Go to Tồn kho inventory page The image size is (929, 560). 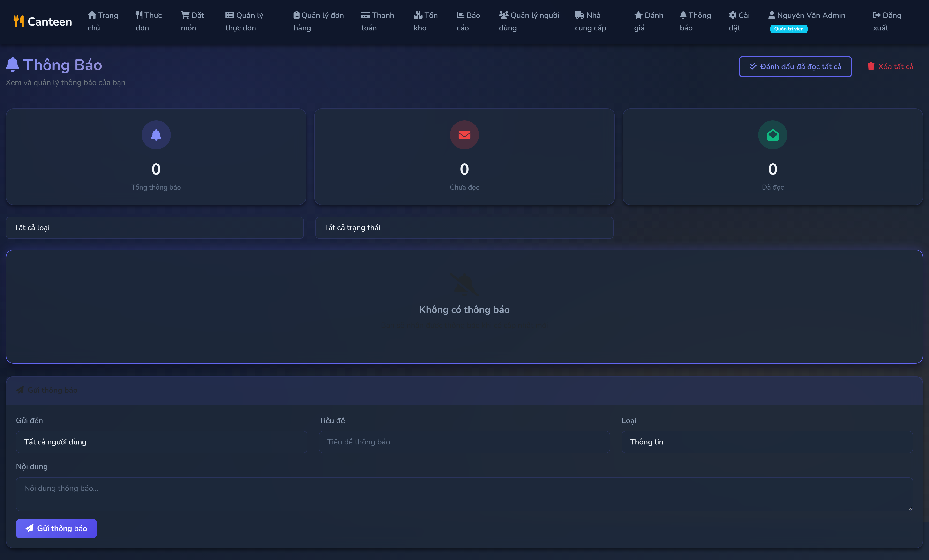coord(425,22)
